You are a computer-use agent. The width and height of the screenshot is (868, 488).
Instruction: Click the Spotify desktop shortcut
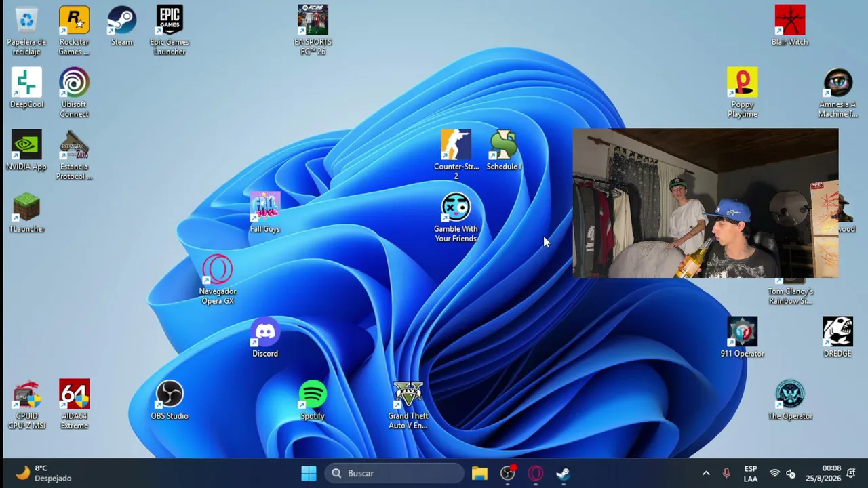coord(313,401)
